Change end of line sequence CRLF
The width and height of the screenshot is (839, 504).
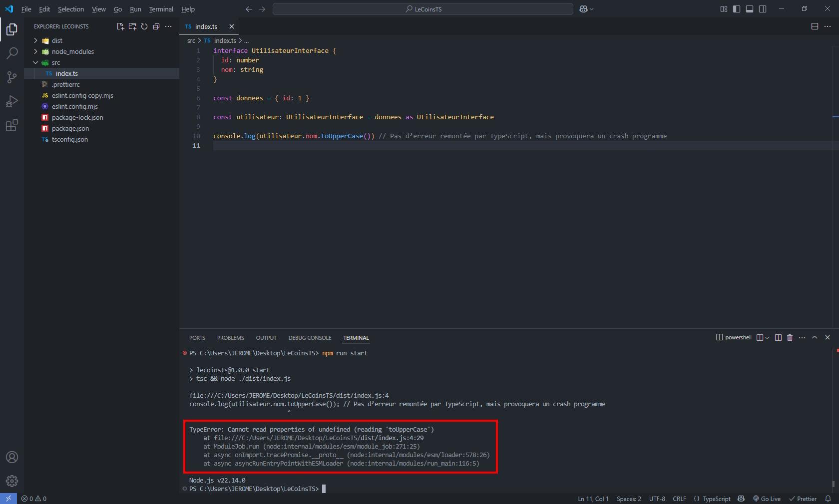point(679,499)
